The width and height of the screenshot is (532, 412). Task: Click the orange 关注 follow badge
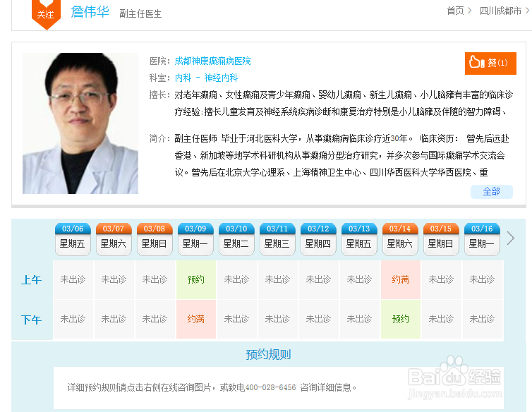coord(45,13)
